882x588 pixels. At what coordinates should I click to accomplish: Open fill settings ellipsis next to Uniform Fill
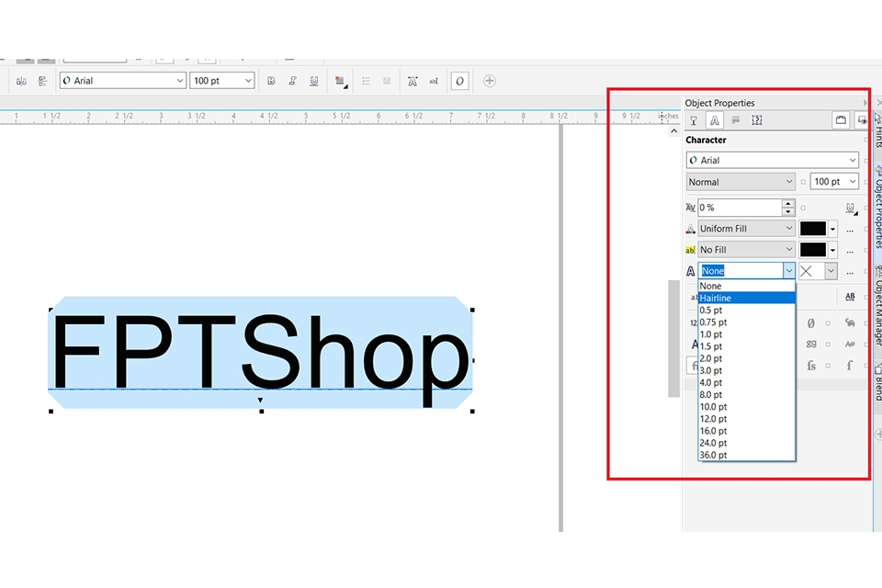coord(850,230)
